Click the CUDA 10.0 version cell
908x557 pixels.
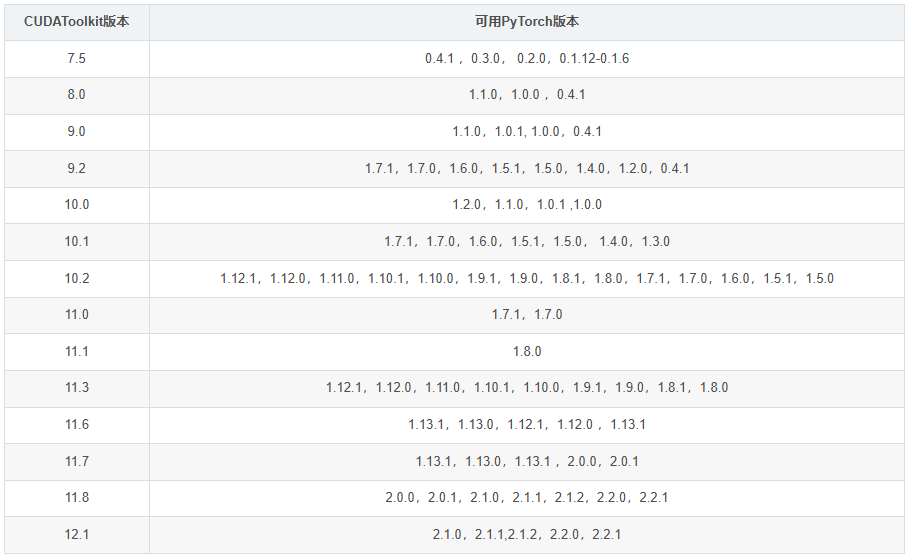(77, 204)
